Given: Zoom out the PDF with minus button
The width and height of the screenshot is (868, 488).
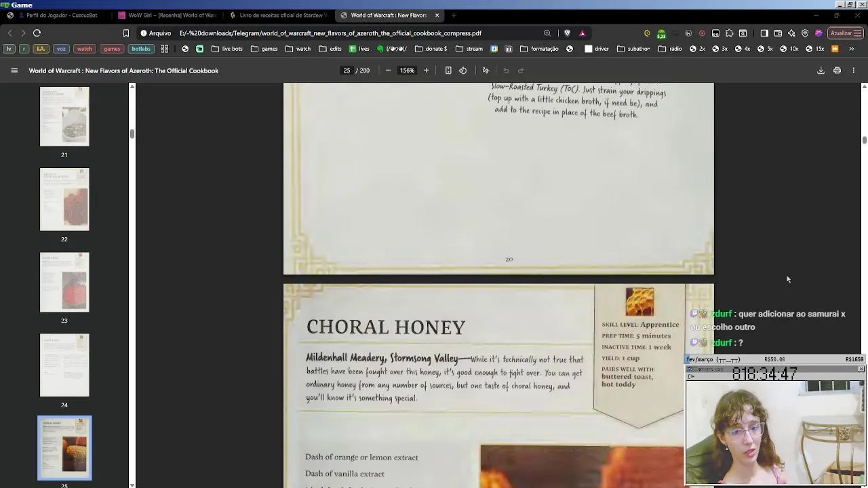Looking at the screenshot, I should (388, 70).
